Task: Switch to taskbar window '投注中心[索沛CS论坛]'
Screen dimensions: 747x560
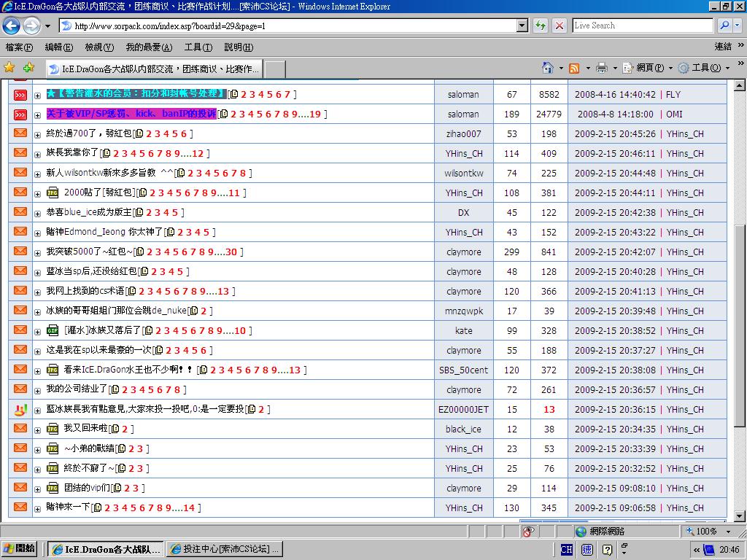Action: tap(225, 549)
